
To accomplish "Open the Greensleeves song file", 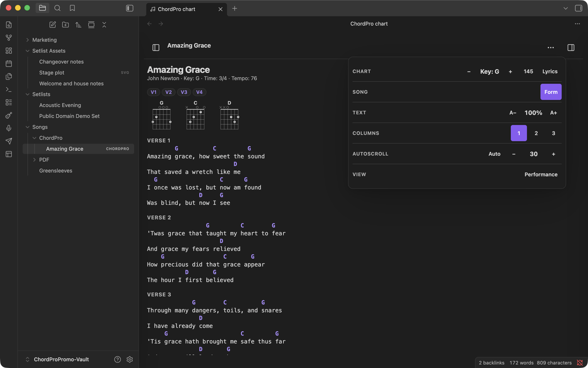I will 55,171.
